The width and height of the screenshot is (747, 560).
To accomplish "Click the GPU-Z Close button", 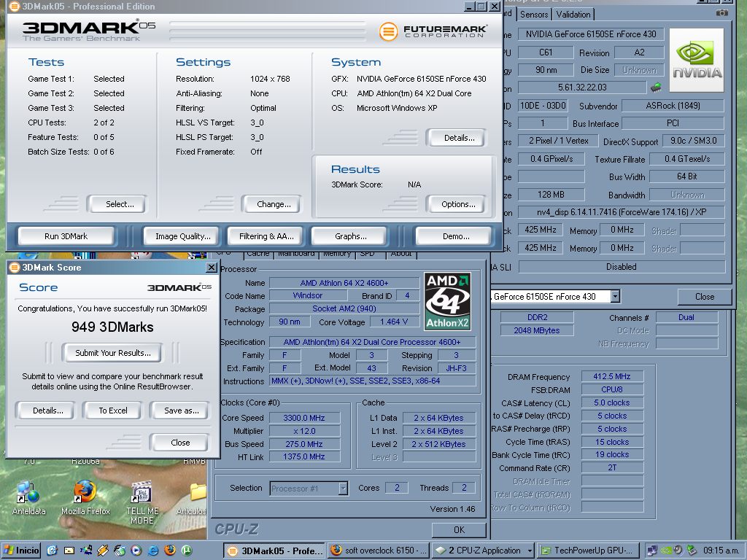I will (x=704, y=297).
